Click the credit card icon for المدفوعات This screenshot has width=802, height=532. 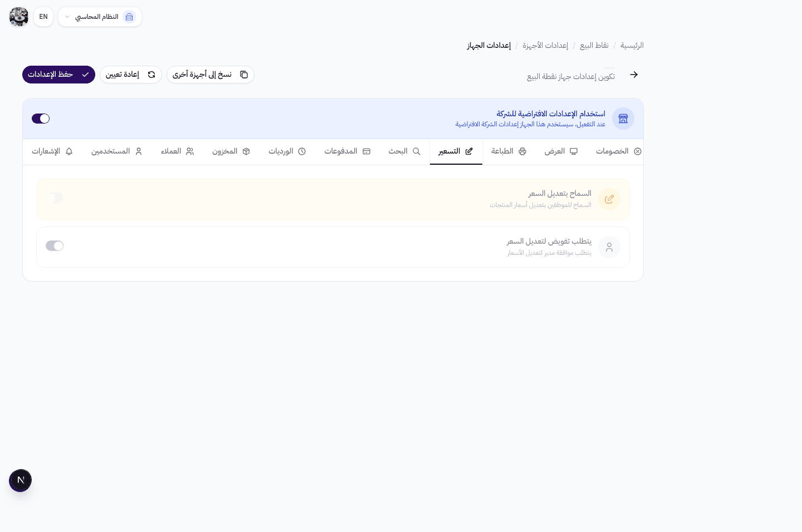pos(366,151)
